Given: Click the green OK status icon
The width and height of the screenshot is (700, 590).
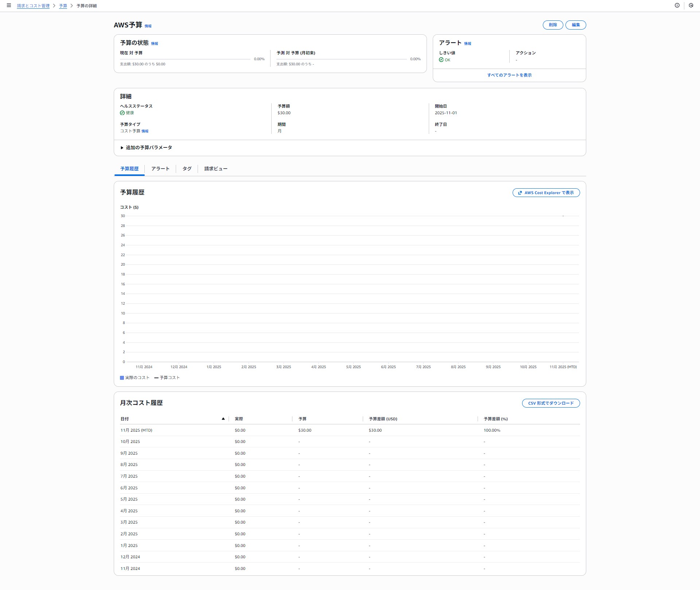Looking at the screenshot, I should pyautogui.click(x=441, y=60).
